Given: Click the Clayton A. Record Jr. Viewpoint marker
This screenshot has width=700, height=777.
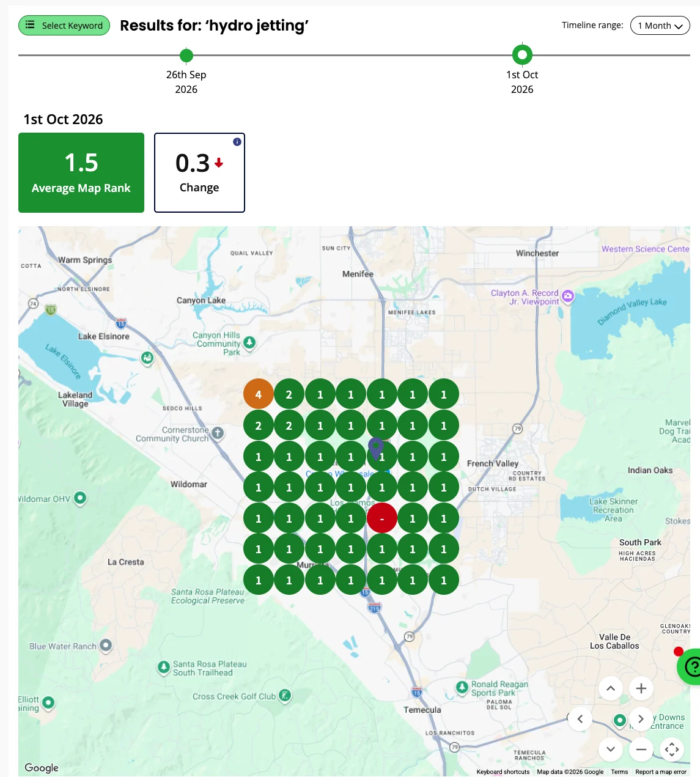Looking at the screenshot, I should (x=568, y=296).
